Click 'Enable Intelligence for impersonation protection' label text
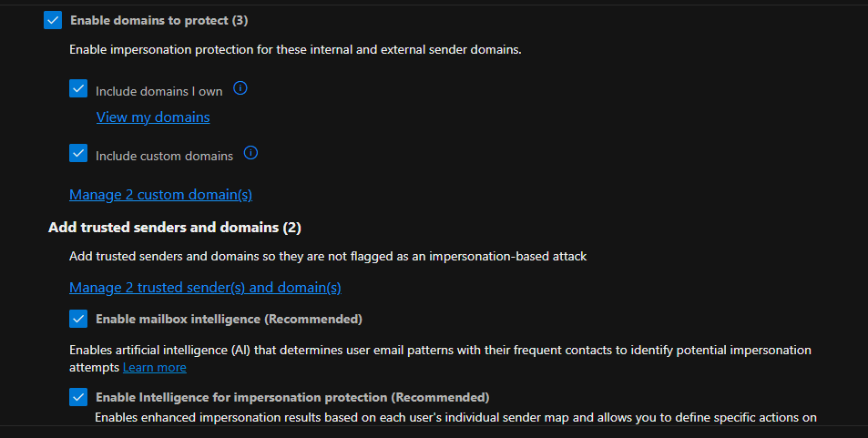868x438 pixels. (x=292, y=397)
